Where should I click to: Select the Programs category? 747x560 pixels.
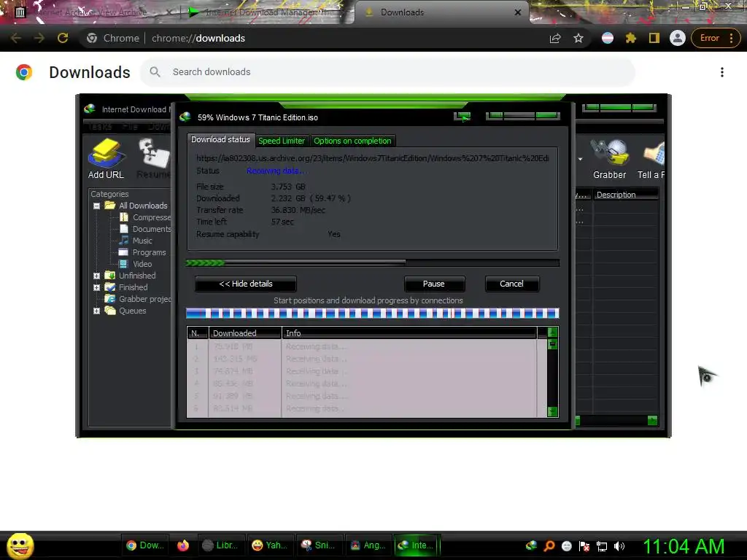coord(142,252)
